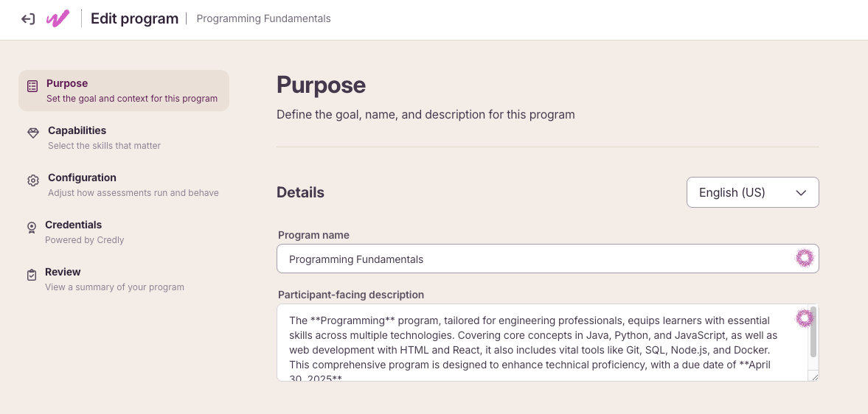Click AI sparkle icon in description box
Screen dimensions: 868x414
click(x=805, y=318)
